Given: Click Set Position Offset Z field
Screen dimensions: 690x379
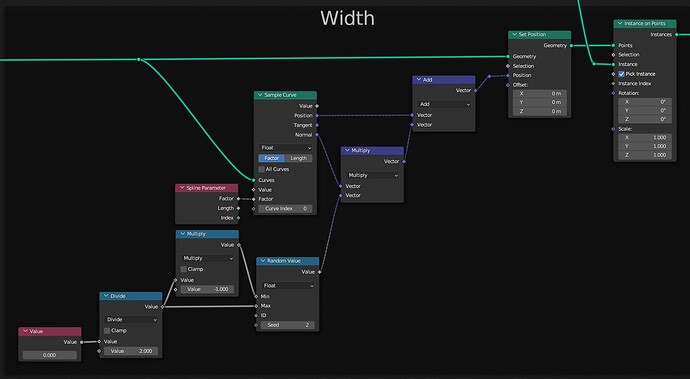Looking at the screenshot, I should point(540,111).
